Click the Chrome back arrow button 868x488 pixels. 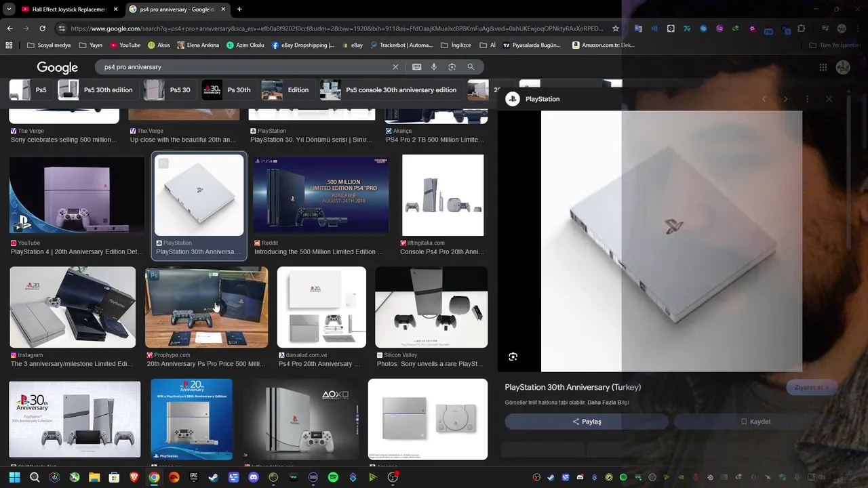[x=9, y=28]
